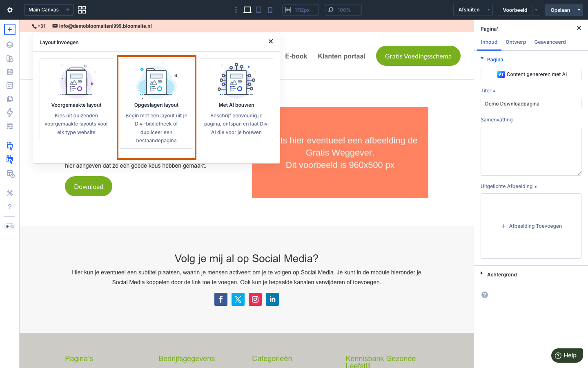
Task: Open the grid canvas view icon
Action: point(82,10)
